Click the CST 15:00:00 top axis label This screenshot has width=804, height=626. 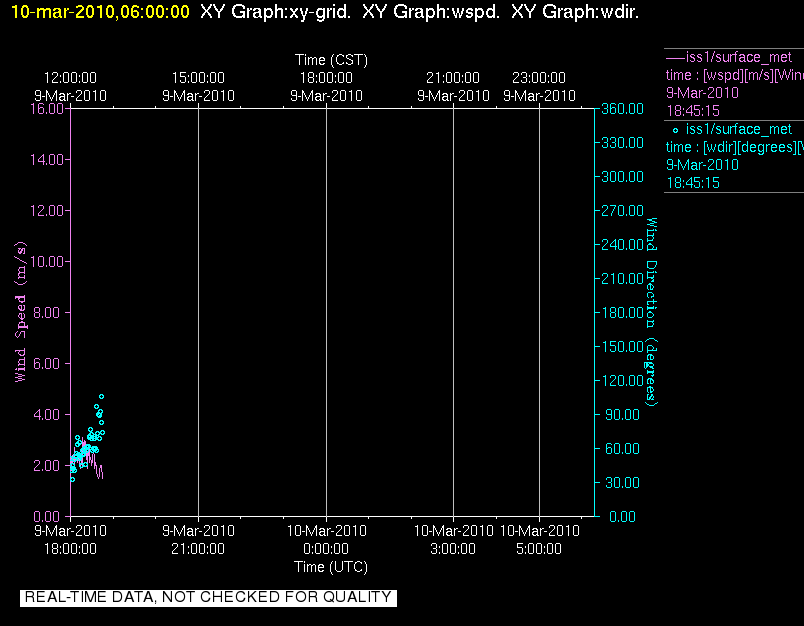198,78
